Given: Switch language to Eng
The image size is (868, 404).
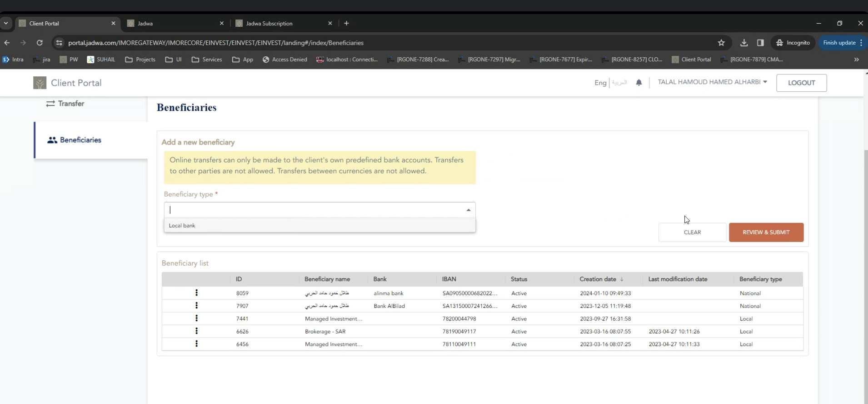Looking at the screenshot, I should pos(600,83).
